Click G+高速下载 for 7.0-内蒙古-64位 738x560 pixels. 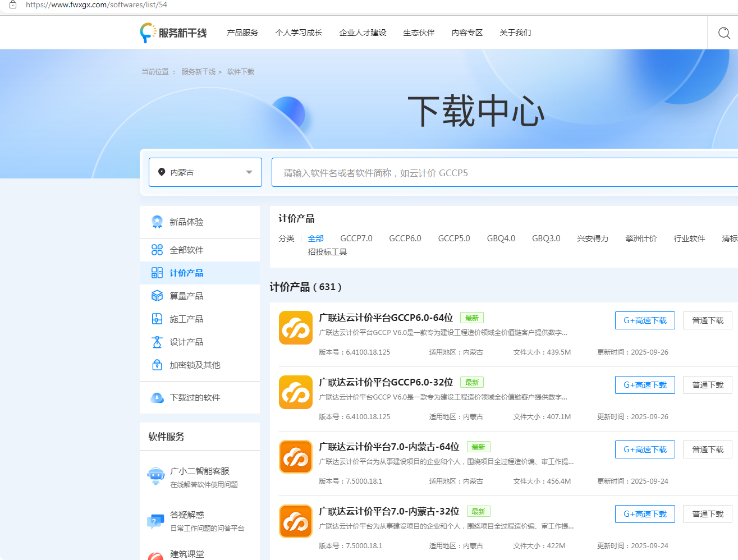[x=645, y=449]
